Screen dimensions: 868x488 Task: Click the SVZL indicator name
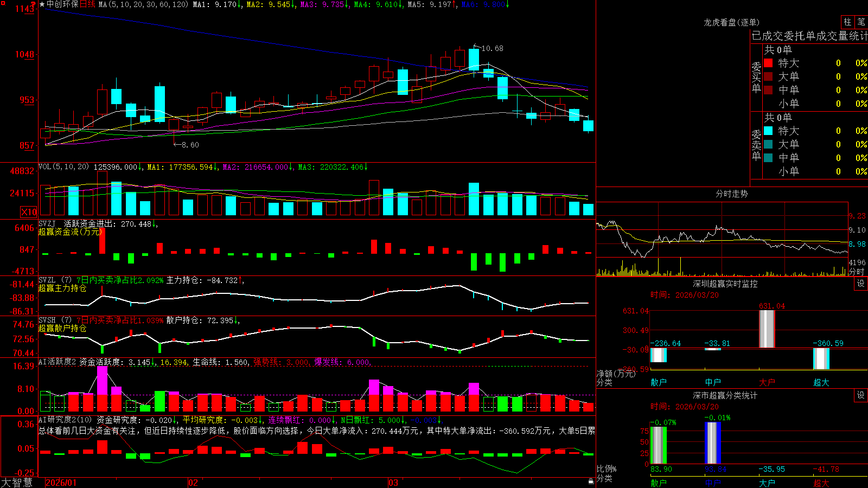point(47,280)
